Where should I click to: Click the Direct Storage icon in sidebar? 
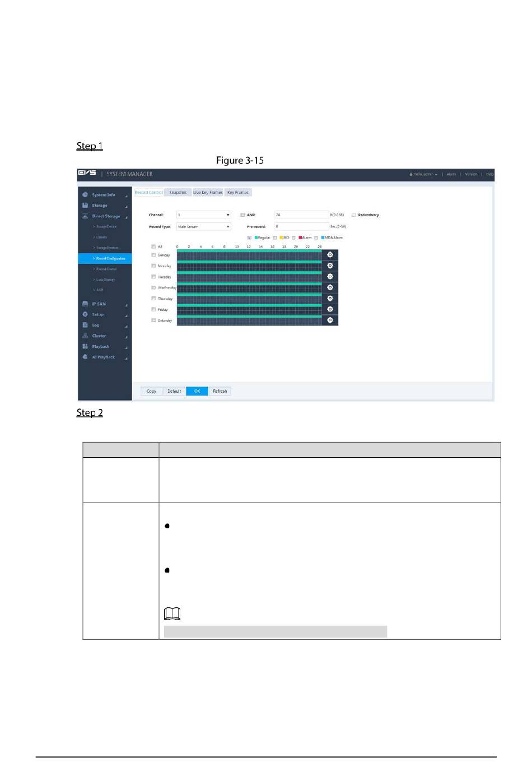pyautogui.click(x=85, y=216)
